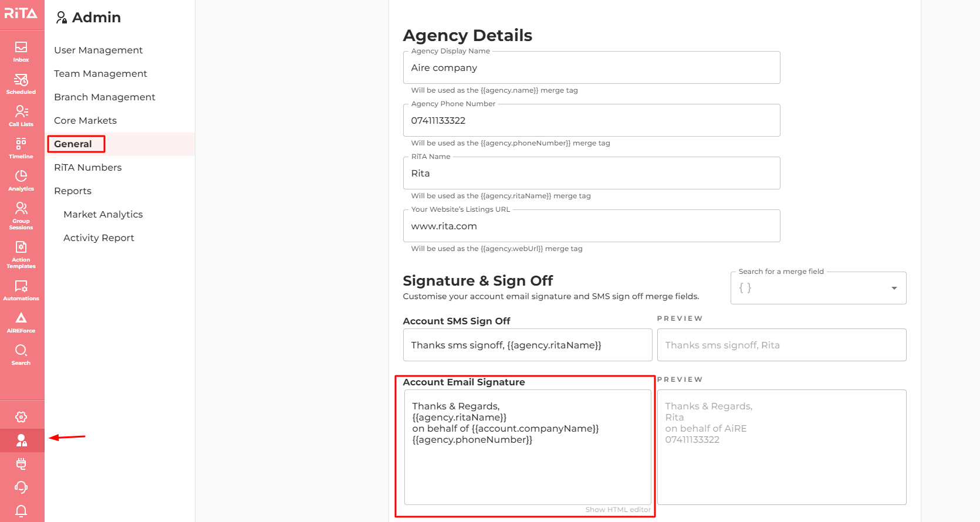
Task: Click the Show HTML editor link
Action: (618, 510)
